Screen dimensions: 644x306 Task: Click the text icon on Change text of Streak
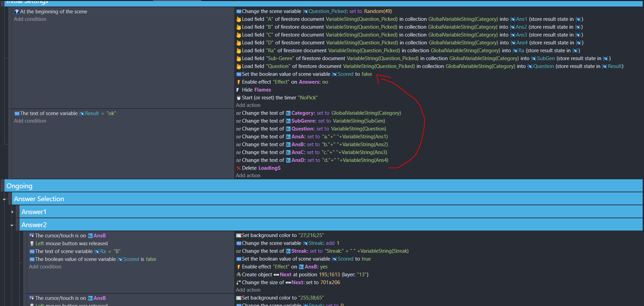pos(239,251)
